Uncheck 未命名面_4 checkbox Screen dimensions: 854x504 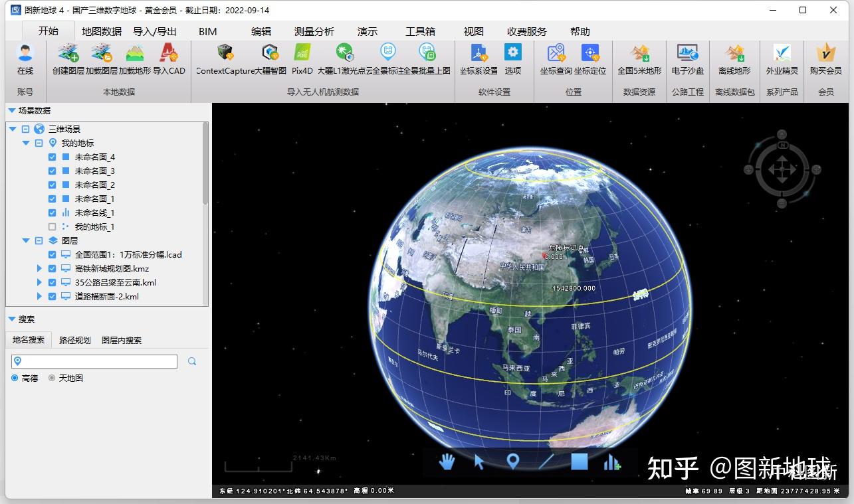pos(53,157)
